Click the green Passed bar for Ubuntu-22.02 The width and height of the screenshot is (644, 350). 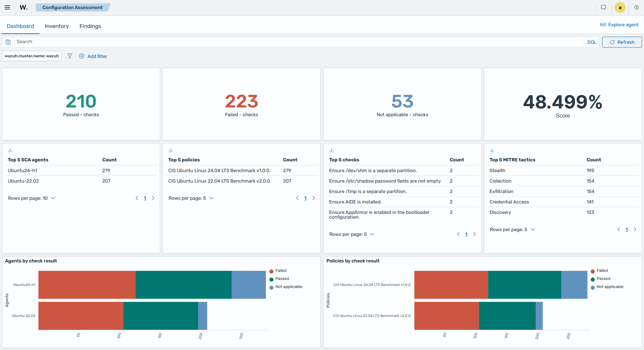(161, 316)
